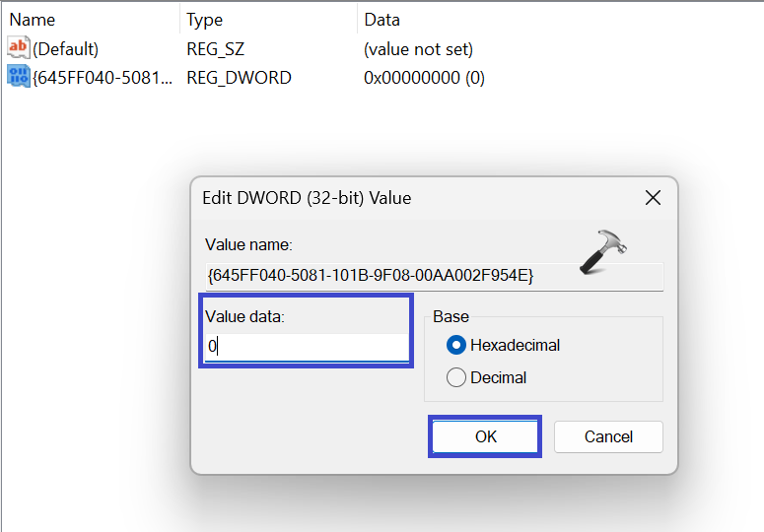Screen dimensions: 764x532
Task: Select the Hexadecimal base option
Action: tap(456, 345)
